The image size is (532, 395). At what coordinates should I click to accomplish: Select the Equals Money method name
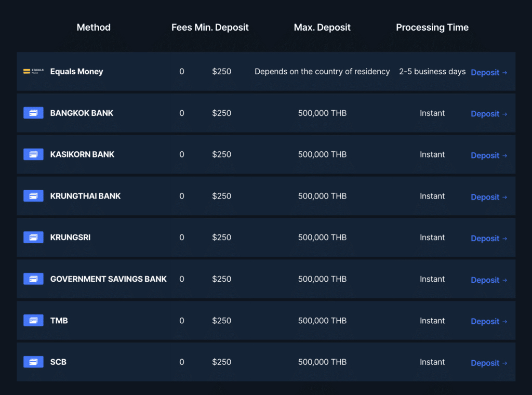[77, 72]
